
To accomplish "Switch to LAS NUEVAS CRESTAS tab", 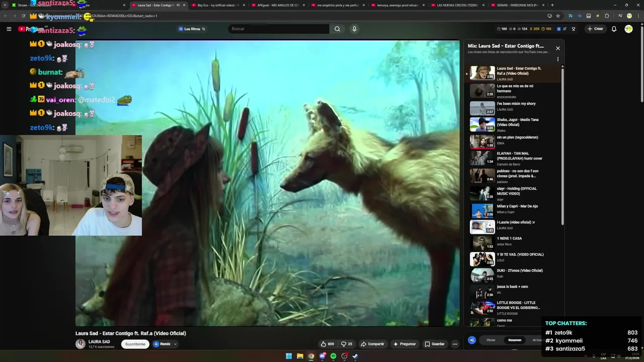I will 458,5.
